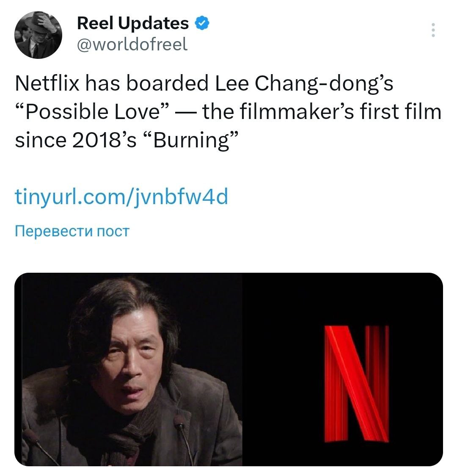Click the text "since 2018's" in the post
The image size is (457, 476).
[x=76, y=140]
